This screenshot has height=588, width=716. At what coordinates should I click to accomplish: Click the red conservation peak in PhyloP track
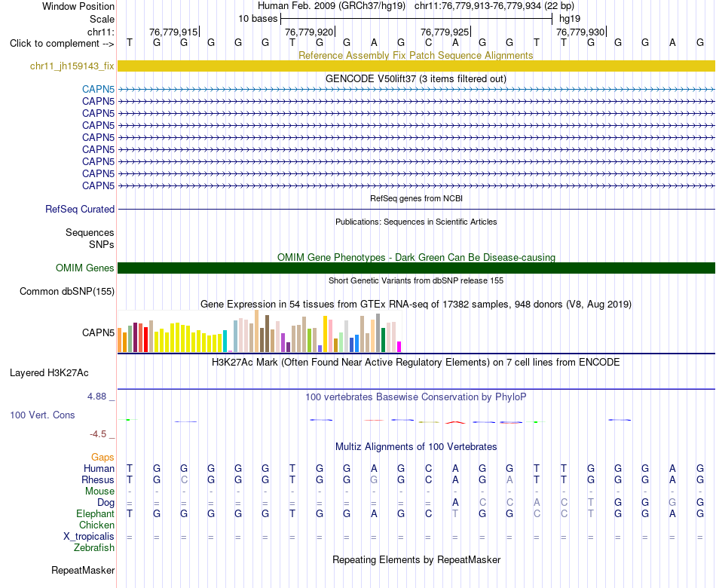click(x=455, y=423)
